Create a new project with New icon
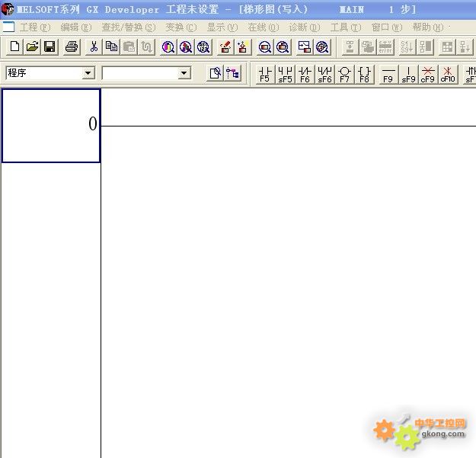The width and height of the screenshot is (476, 458). tap(14, 46)
